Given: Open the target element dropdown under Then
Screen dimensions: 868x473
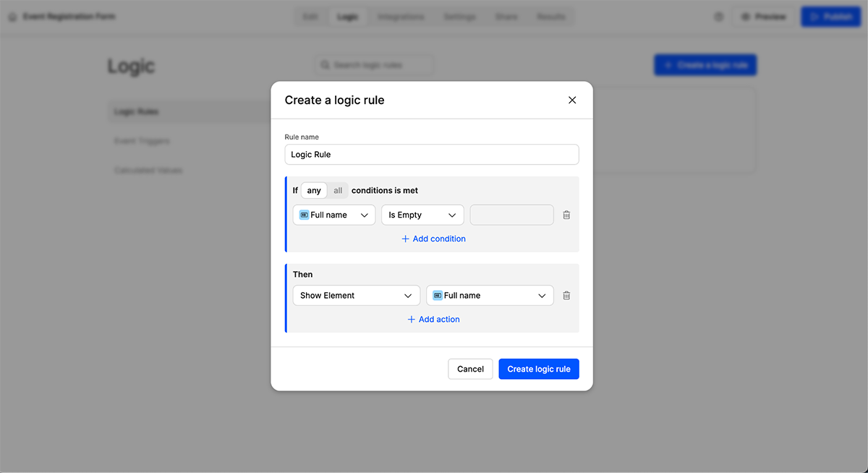Looking at the screenshot, I should (490, 296).
